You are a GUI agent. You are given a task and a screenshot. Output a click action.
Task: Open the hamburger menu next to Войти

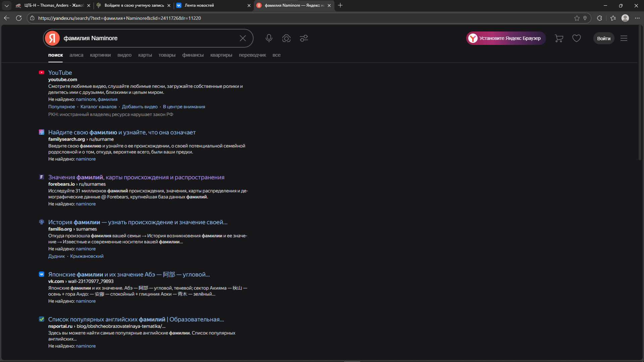624,38
